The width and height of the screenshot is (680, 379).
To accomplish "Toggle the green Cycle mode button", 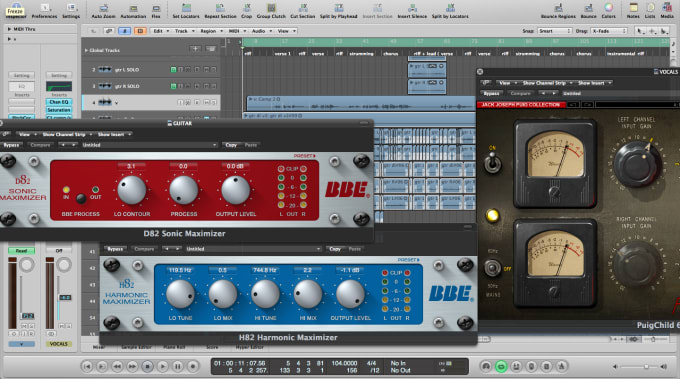I will pos(501,366).
